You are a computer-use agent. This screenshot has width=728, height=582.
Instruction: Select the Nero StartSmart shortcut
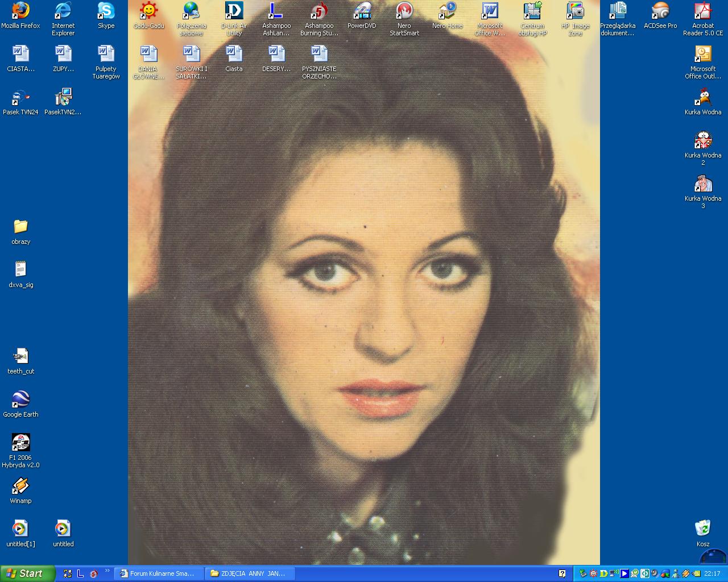click(404, 11)
